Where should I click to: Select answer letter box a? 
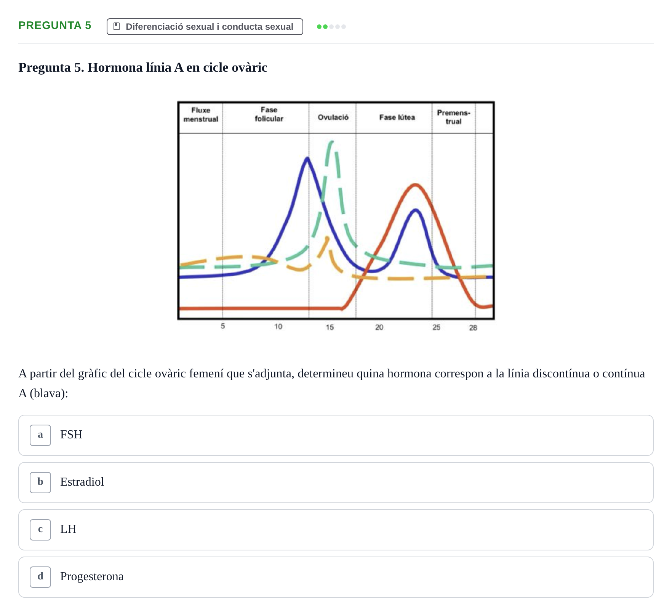tap(40, 435)
